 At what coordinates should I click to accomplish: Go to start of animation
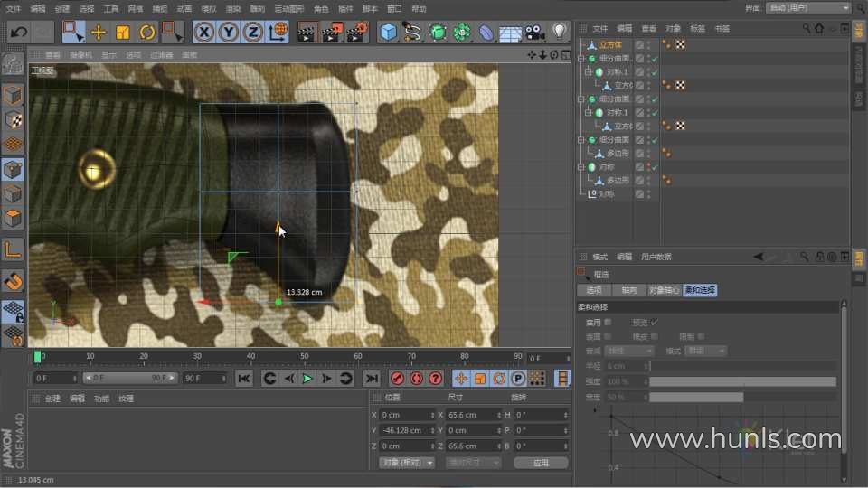[243, 379]
